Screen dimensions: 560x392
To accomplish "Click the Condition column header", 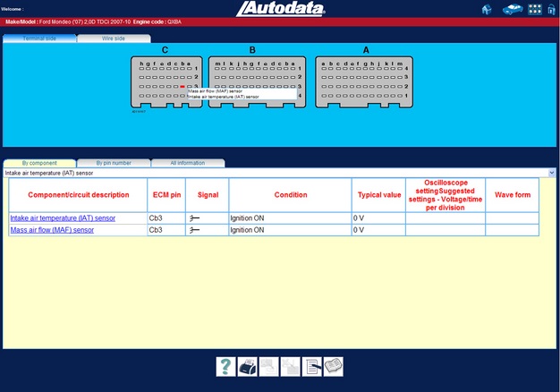I will 291,195.
